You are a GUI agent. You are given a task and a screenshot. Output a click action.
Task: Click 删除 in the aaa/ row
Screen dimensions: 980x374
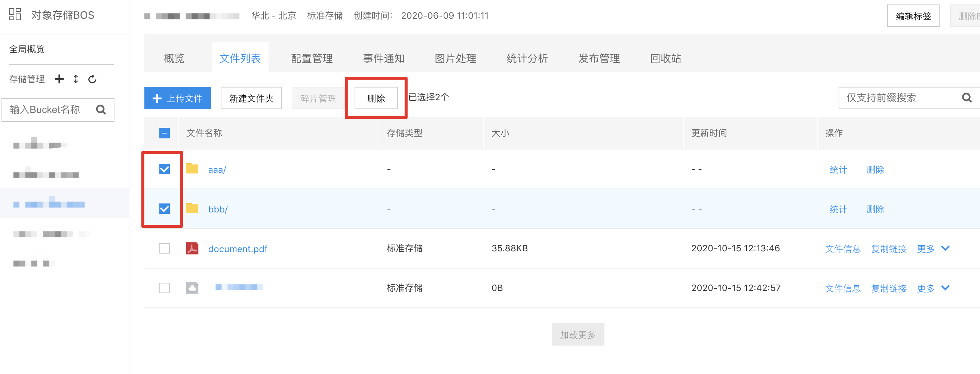coord(875,169)
